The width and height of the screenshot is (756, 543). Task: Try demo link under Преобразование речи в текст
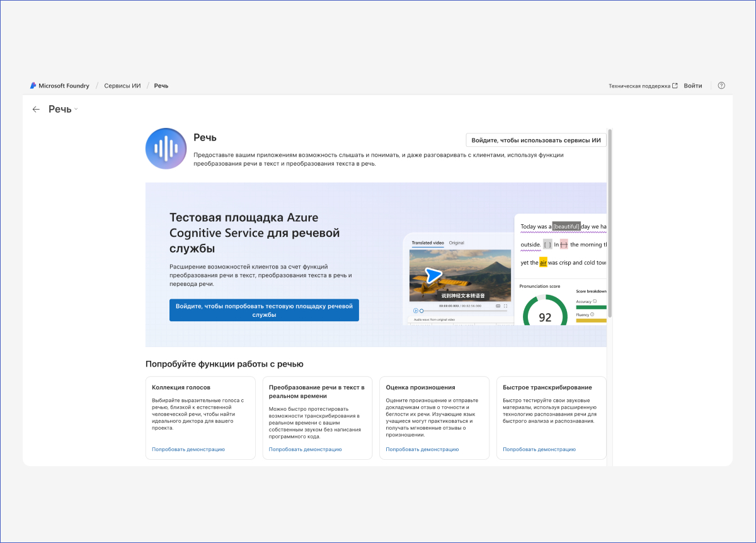tap(306, 449)
